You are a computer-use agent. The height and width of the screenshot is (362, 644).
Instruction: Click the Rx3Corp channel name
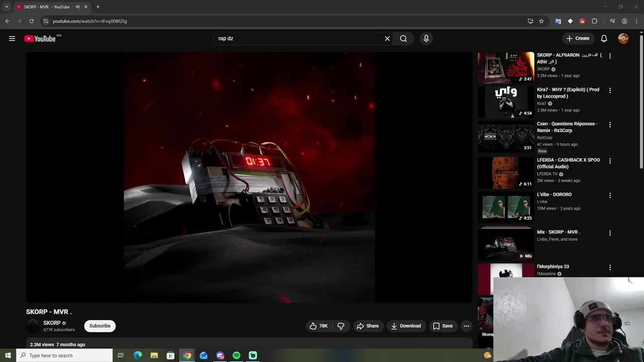tap(544, 138)
